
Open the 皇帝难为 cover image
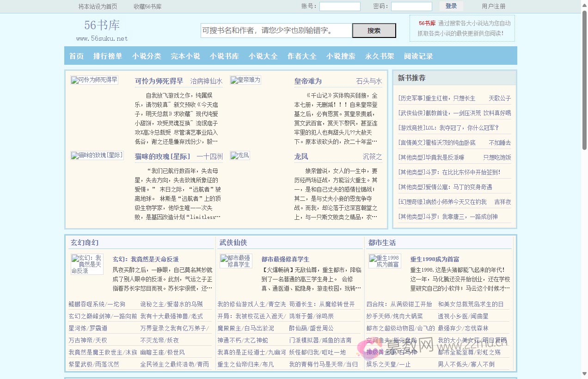[245, 80]
